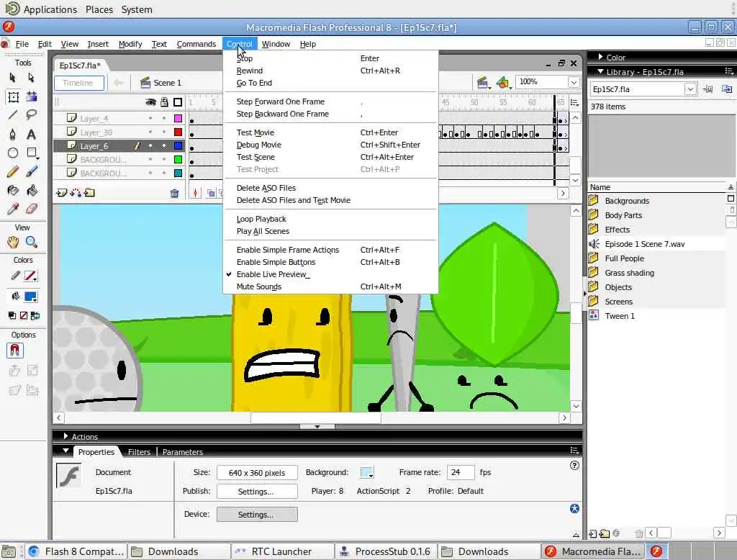Select the Ink Bottle tool
737x560 pixels.
(13, 191)
